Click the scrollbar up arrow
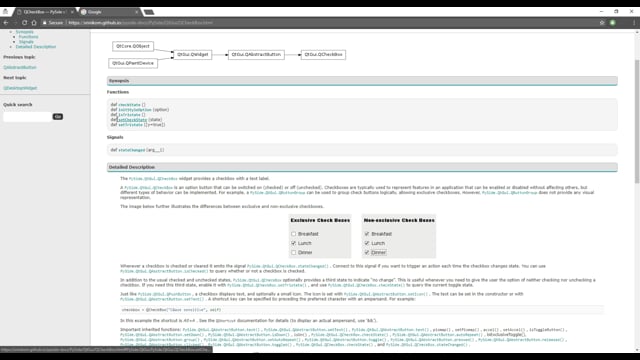Screen dimensions: 640x360 [637, 32]
